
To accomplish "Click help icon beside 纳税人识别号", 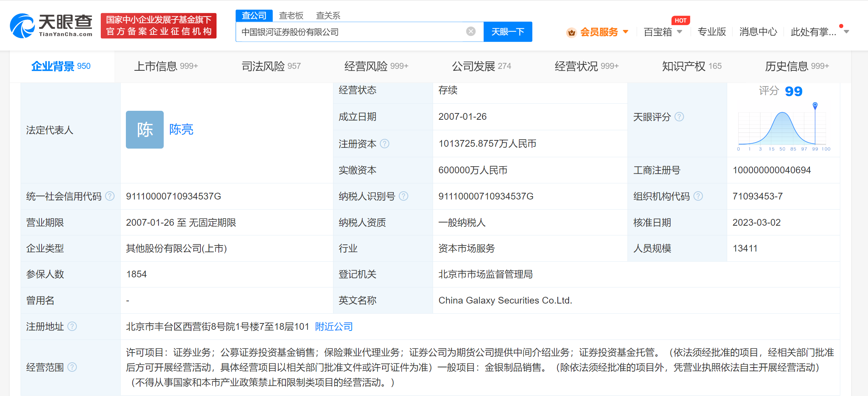I will 403,196.
